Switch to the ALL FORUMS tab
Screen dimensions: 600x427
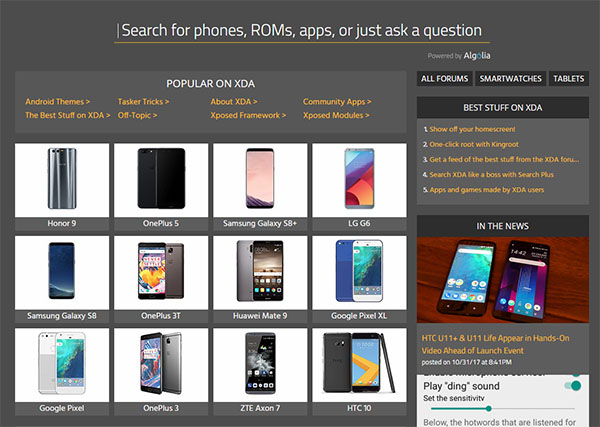pos(445,78)
